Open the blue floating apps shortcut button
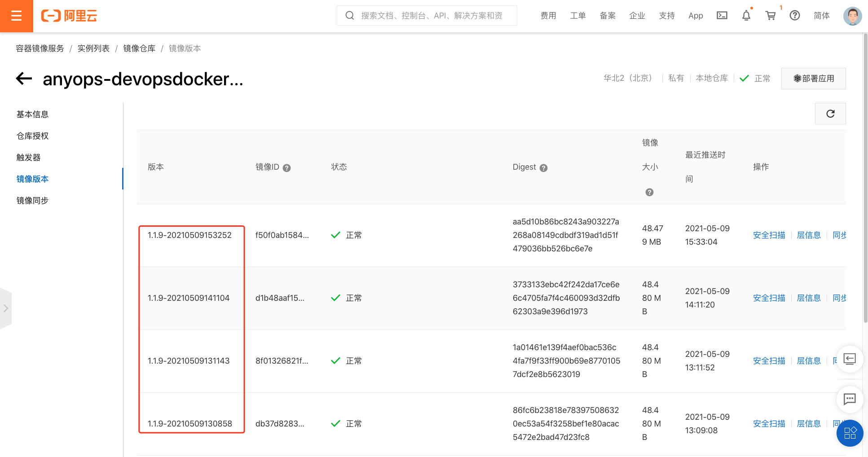This screenshot has height=457, width=868. coord(850,433)
